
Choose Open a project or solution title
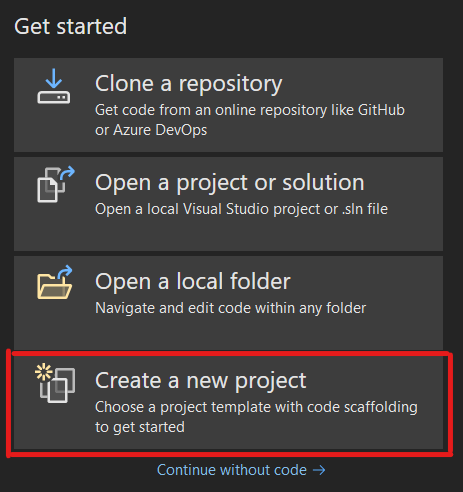point(230,182)
